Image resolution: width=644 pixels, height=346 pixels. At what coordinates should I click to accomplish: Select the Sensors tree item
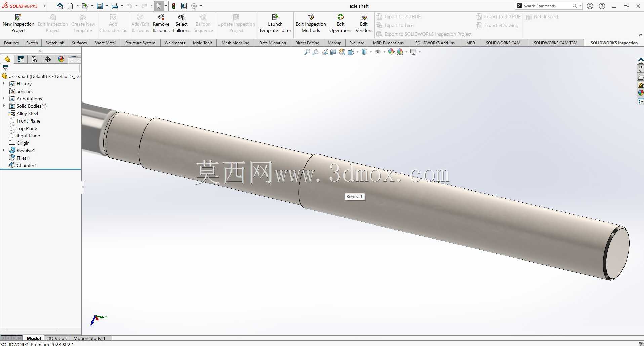pos(25,91)
